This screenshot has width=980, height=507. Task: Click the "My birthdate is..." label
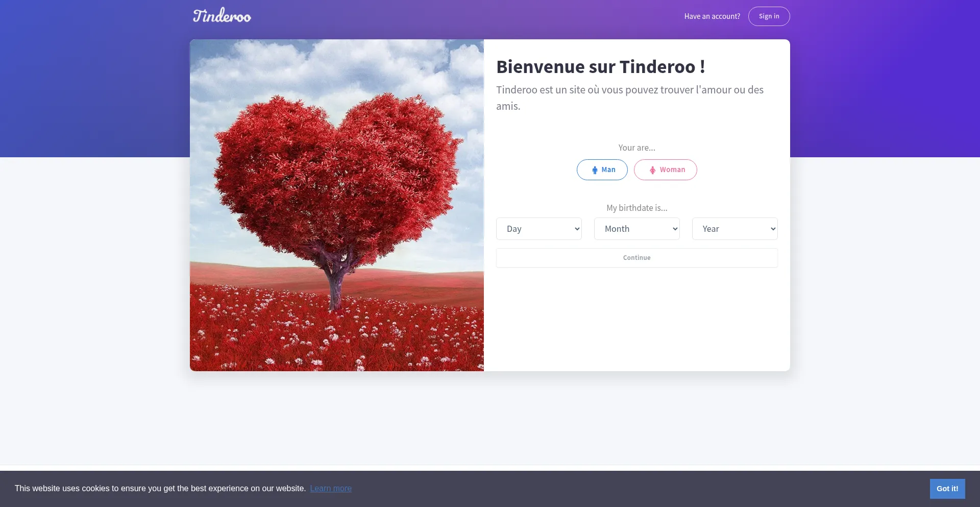tap(636, 208)
